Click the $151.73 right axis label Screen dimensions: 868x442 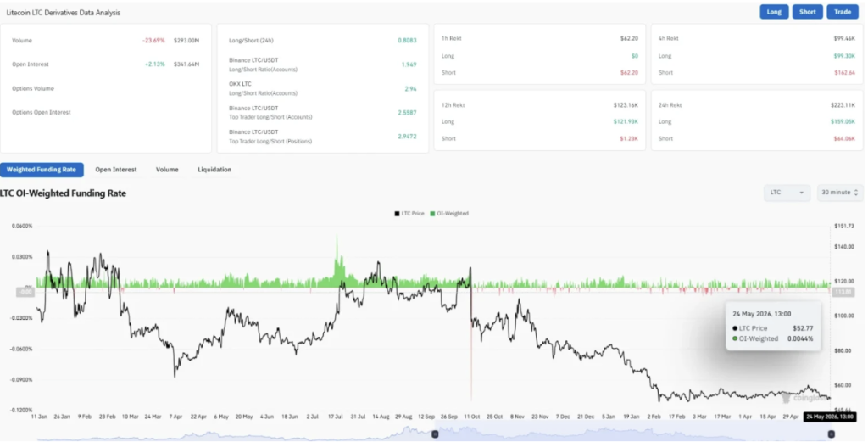[x=844, y=226]
